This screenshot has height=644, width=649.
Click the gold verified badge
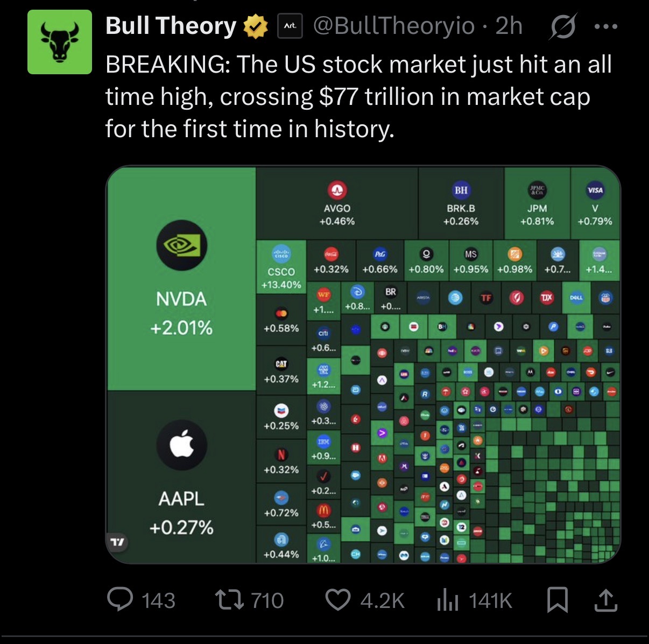point(257,26)
